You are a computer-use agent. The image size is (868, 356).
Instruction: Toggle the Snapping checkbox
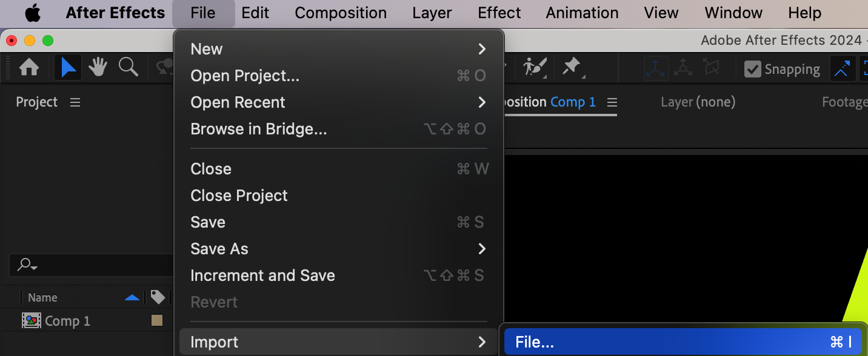click(x=753, y=69)
